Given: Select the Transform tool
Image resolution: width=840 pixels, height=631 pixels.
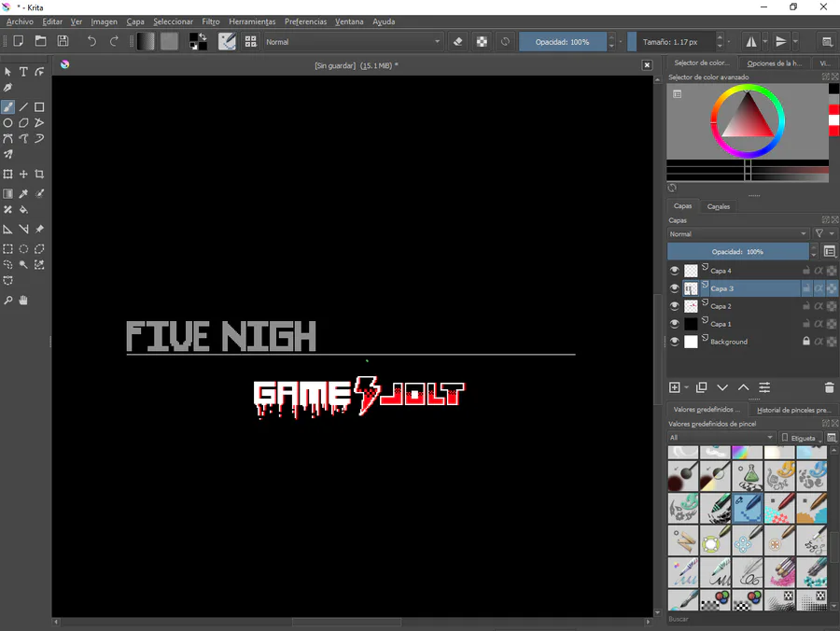Looking at the screenshot, I should click(x=8, y=175).
